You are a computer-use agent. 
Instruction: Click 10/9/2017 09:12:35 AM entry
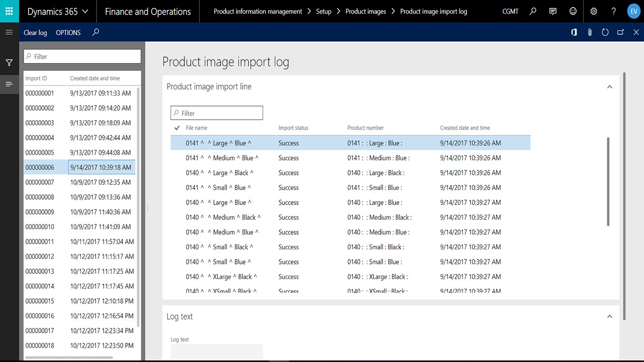click(x=101, y=182)
